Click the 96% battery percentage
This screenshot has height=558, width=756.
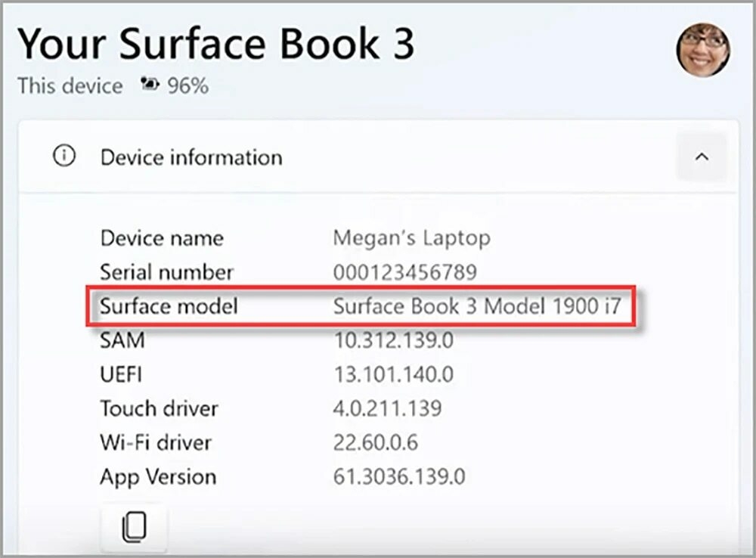click(x=187, y=85)
